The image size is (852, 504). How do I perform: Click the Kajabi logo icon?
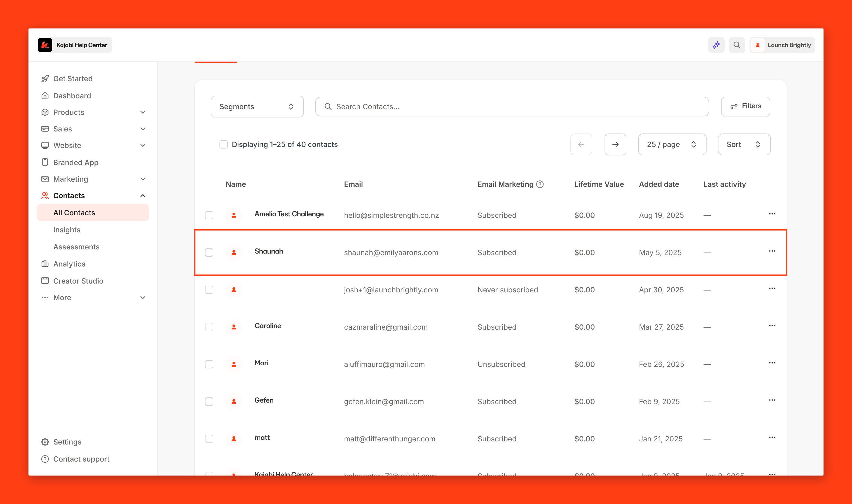point(45,45)
